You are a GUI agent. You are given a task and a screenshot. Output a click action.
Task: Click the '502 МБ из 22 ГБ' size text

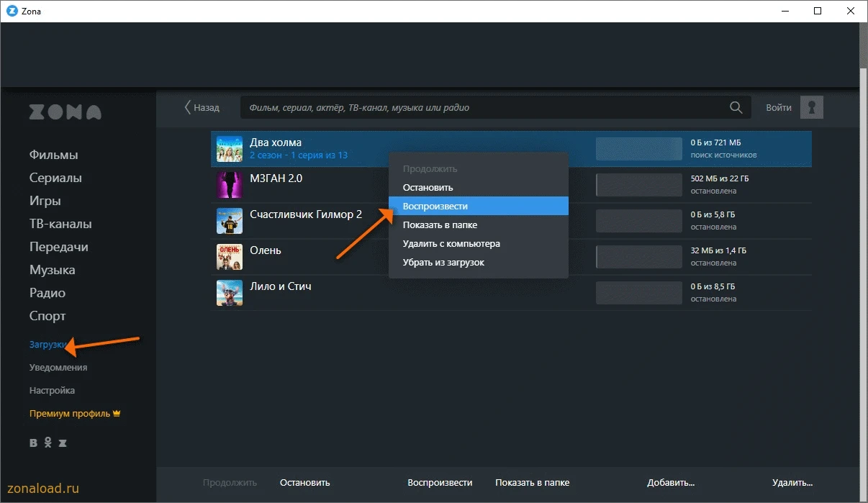click(x=720, y=179)
